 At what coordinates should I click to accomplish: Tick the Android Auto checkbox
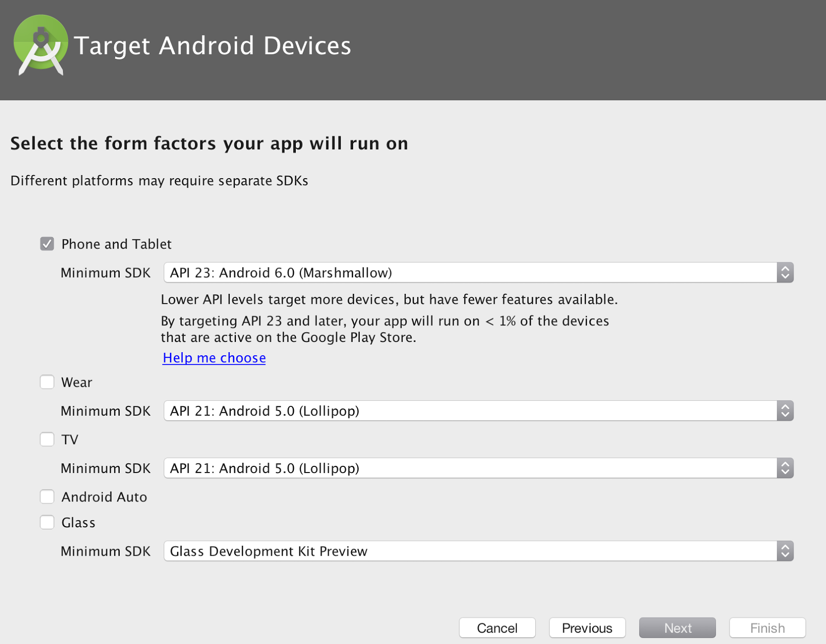[x=47, y=497]
